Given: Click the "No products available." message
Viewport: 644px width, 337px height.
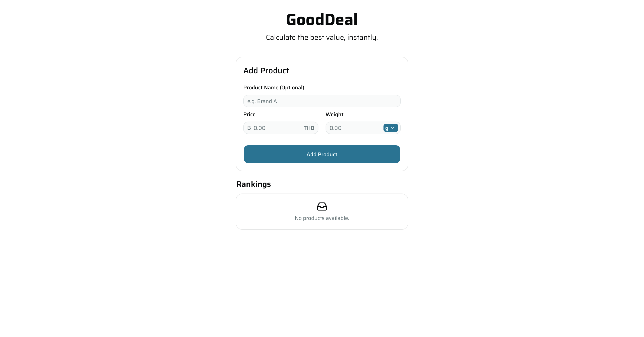Looking at the screenshot, I should [322, 218].
